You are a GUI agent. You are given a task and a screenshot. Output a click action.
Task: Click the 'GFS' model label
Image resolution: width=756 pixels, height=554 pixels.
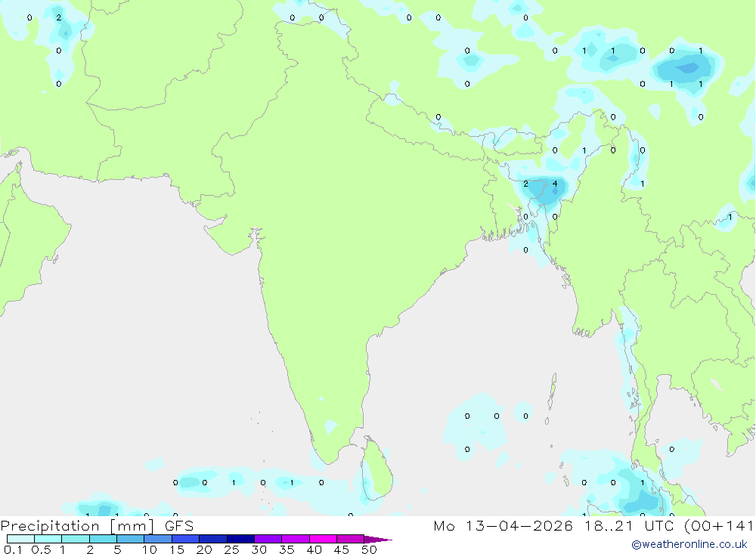point(179,525)
